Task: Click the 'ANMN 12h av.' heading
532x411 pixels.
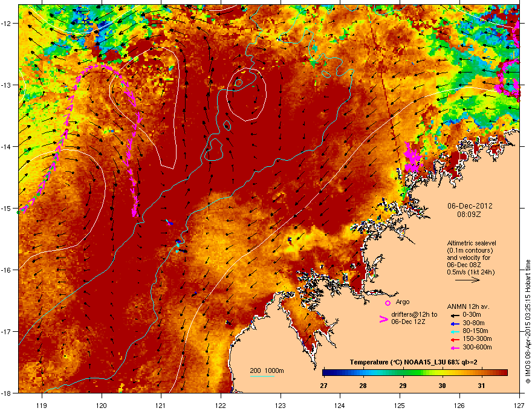Action: pos(468,306)
